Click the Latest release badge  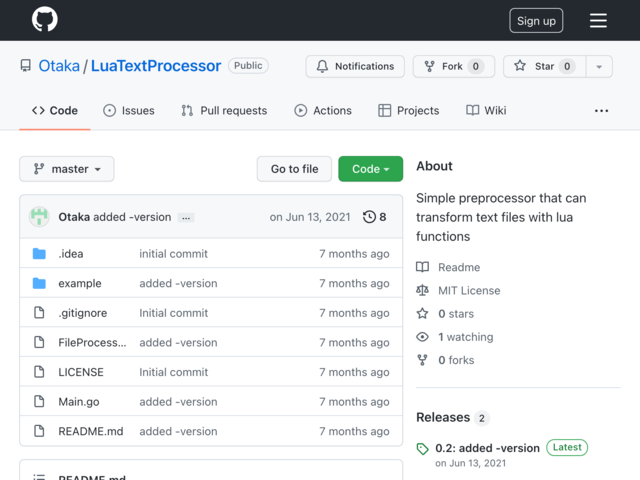567,447
